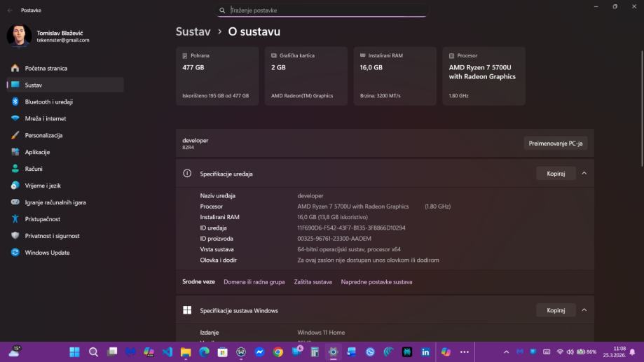
Task: Click the Pristupačnost accessibility icon
Action: pyautogui.click(x=15, y=219)
